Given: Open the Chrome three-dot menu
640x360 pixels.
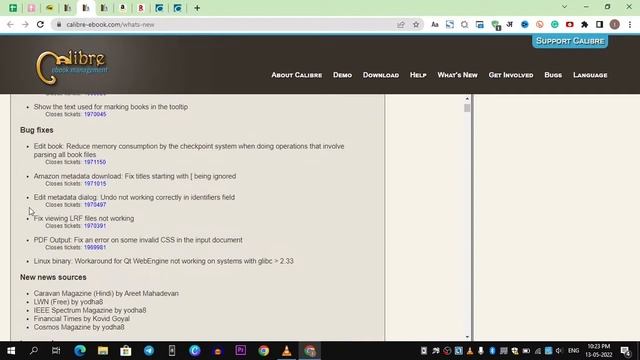Looking at the screenshot, I should (x=630, y=24).
